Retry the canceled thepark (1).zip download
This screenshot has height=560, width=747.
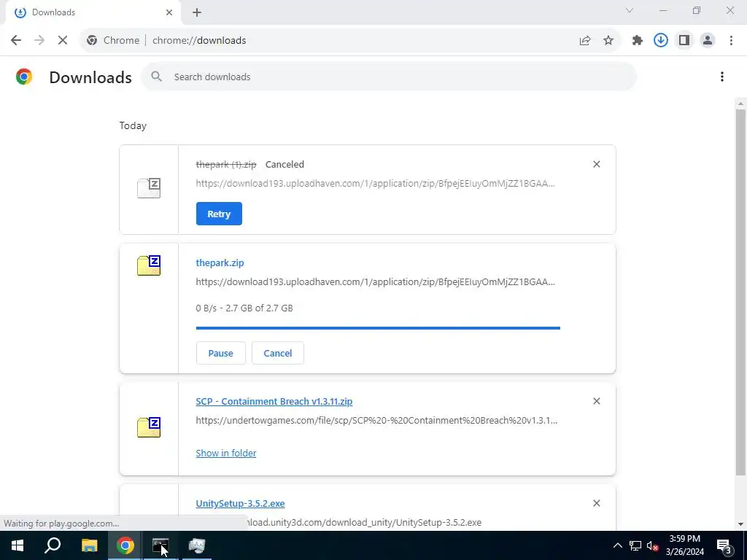click(x=219, y=214)
